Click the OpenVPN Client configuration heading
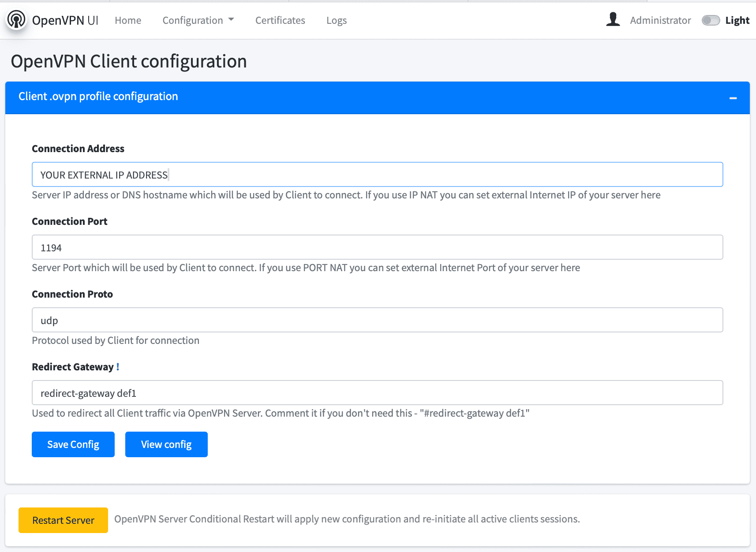The image size is (756, 552). pos(129,61)
